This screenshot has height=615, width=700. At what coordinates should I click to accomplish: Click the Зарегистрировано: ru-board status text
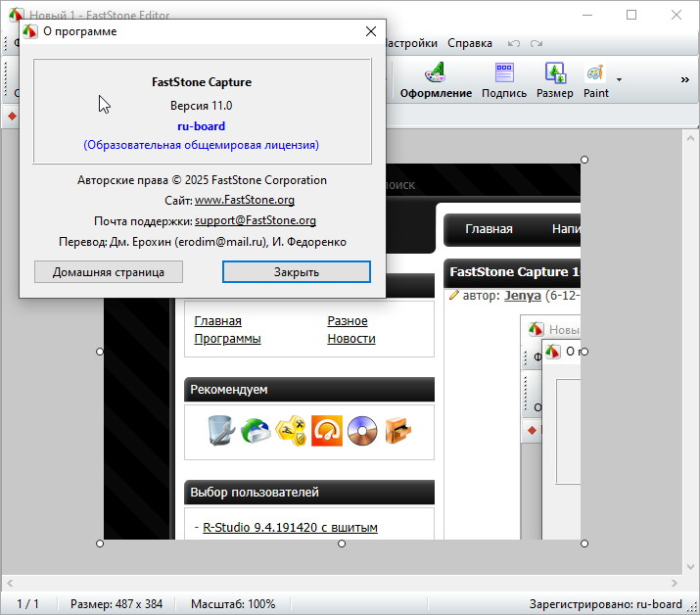(606, 604)
